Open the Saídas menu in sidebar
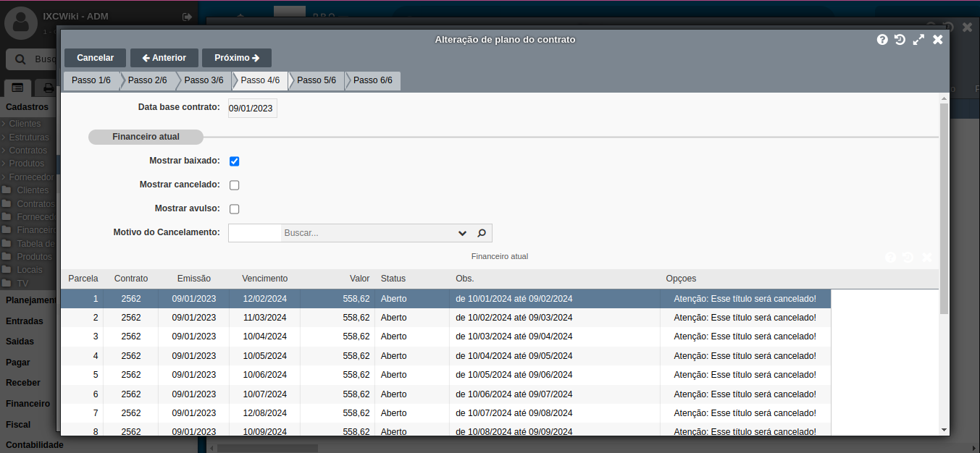This screenshot has height=453, width=980. pyautogui.click(x=20, y=342)
